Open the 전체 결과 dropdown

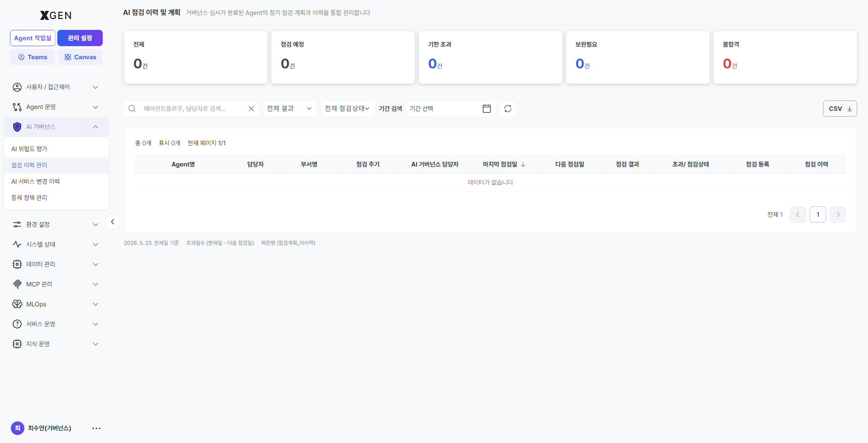(289, 109)
